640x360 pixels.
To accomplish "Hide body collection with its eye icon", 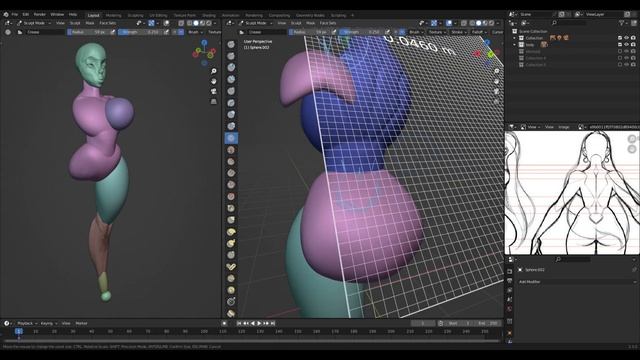I will 626,44.
